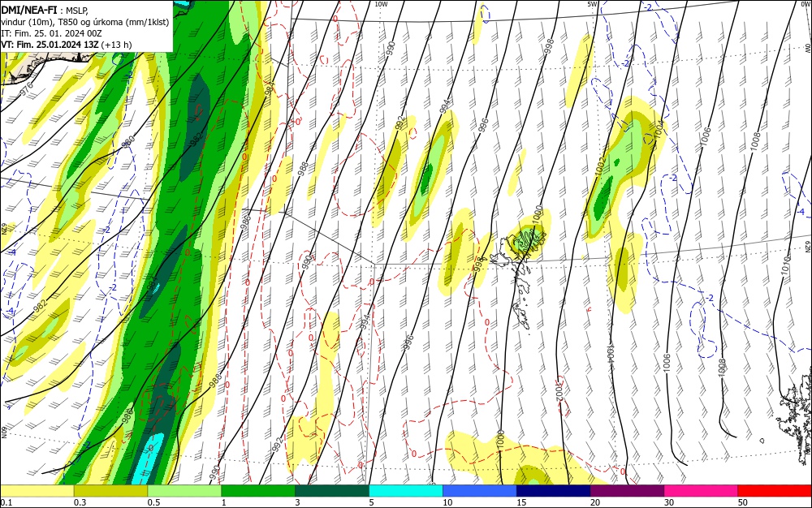The width and height of the screenshot is (812, 508).
Task: Click the pink 30–50 legend swatch
Action: (x=702, y=491)
